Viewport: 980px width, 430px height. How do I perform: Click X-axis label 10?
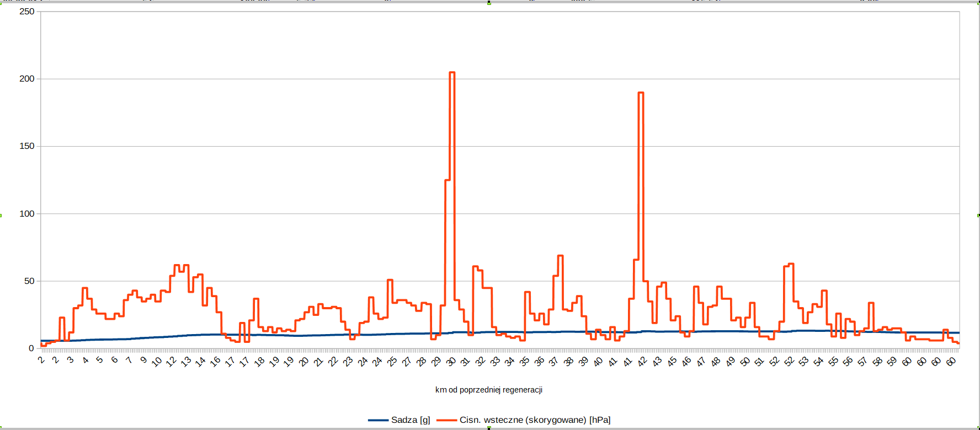(x=157, y=362)
